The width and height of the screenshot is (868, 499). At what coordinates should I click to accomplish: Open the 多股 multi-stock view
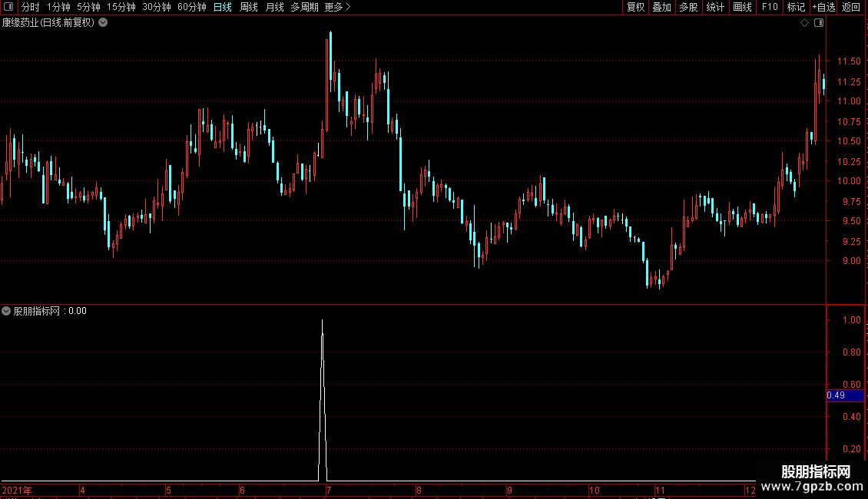coord(688,7)
